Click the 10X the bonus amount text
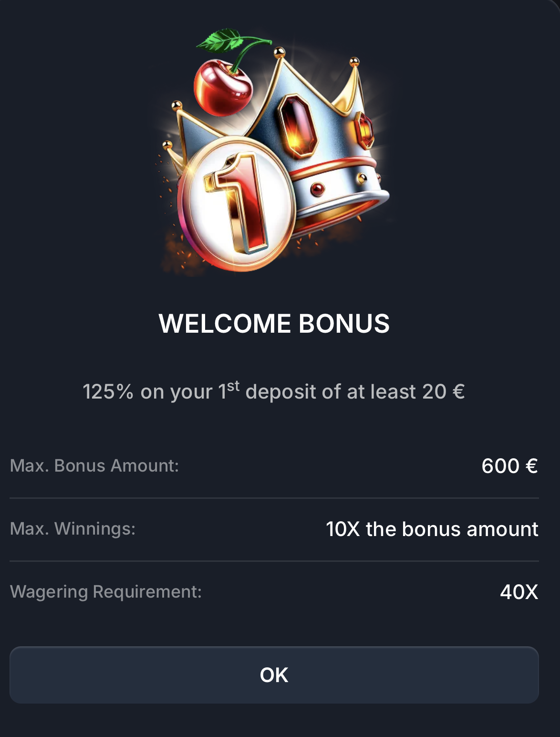Image resolution: width=560 pixels, height=737 pixels. (432, 529)
